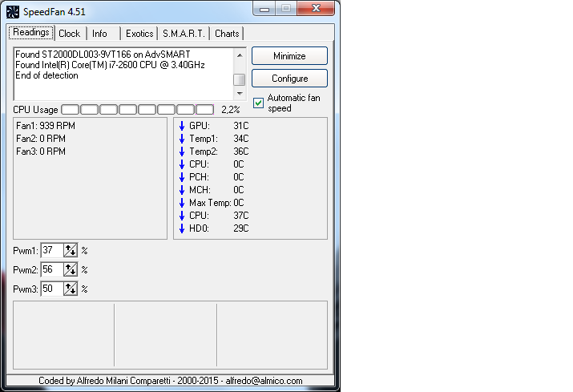Screen dimensions: 573x392
Task: Click the HD0 temperature value 29C
Action: point(241,228)
